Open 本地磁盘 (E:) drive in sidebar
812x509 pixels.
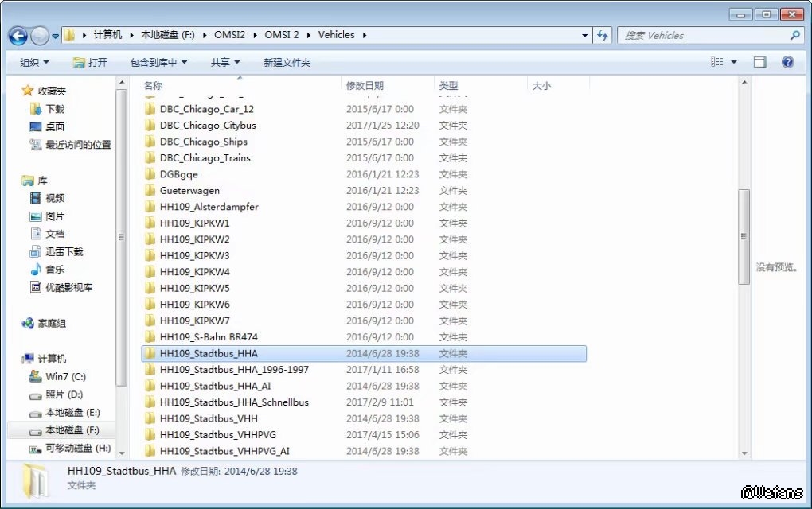(72, 412)
